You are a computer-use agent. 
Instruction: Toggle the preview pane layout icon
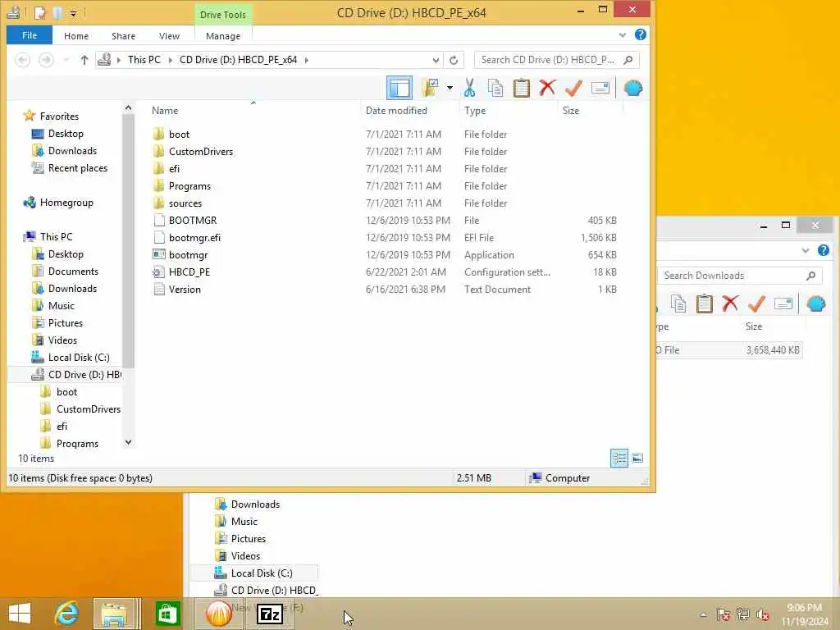click(399, 88)
